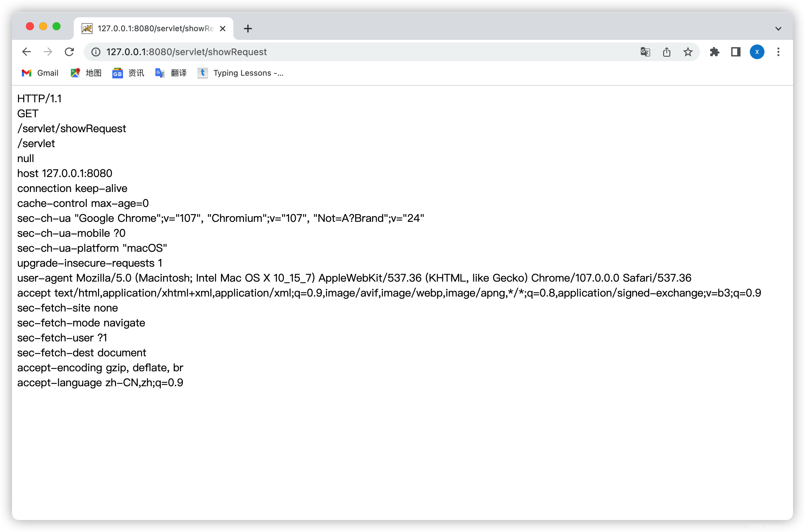Click the 'sec-fetch-dest document' line
The width and height of the screenshot is (805, 532).
coord(81,353)
